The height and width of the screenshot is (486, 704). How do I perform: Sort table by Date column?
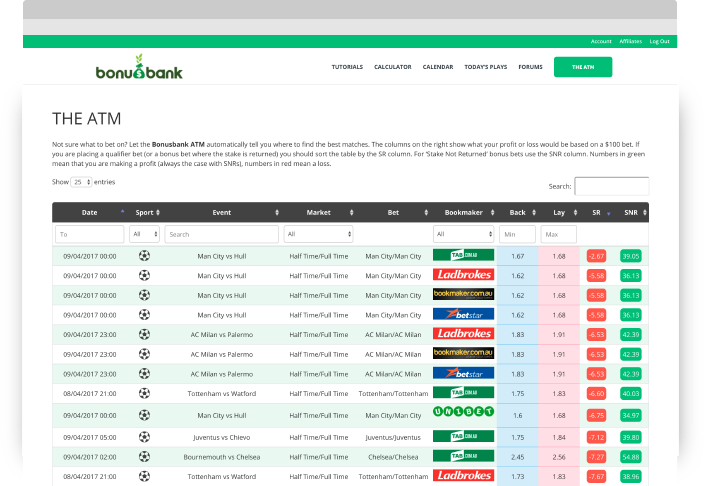pyautogui.click(x=89, y=212)
